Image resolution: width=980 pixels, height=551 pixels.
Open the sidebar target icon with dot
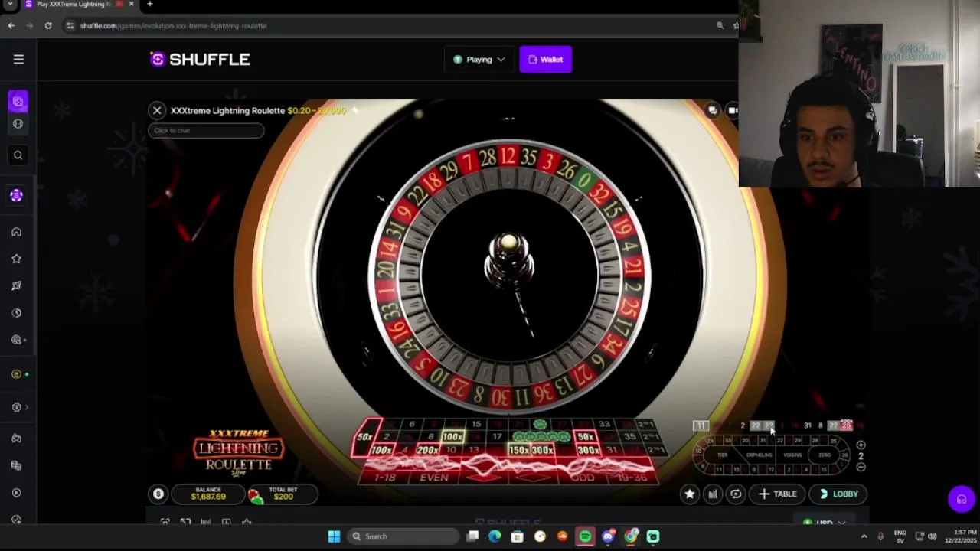pos(17,340)
